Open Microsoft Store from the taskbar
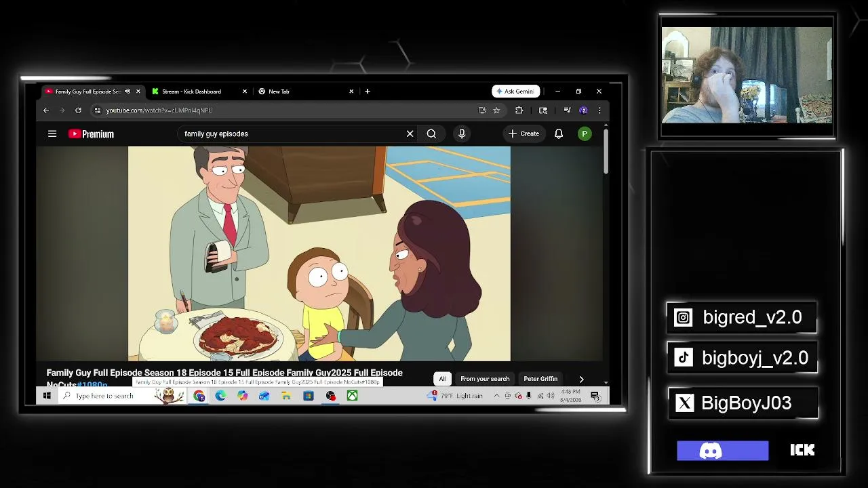 [309, 396]
